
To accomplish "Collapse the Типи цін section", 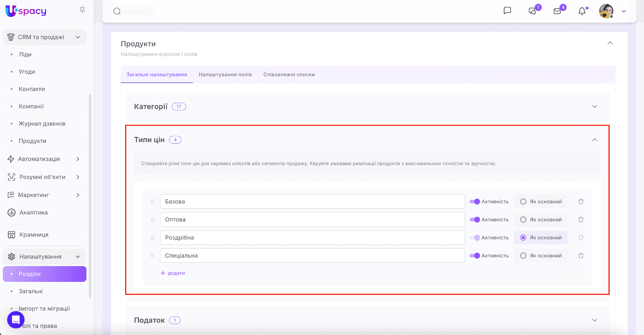I will [x=594, y=140].
